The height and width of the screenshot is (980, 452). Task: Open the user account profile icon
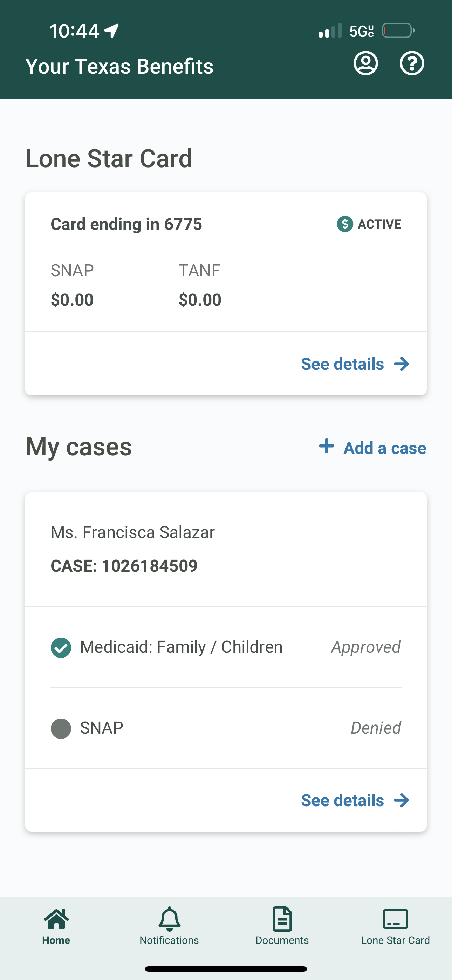(365, 63)
